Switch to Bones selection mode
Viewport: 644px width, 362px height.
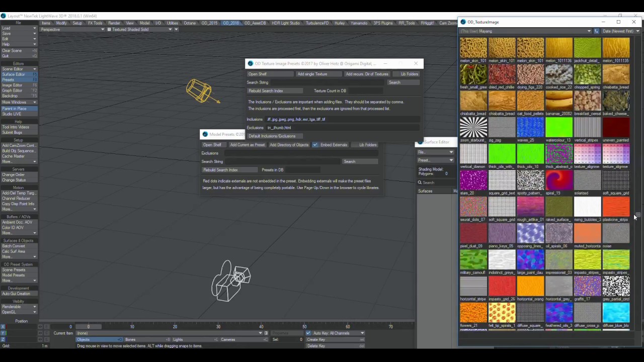[147, 340]
